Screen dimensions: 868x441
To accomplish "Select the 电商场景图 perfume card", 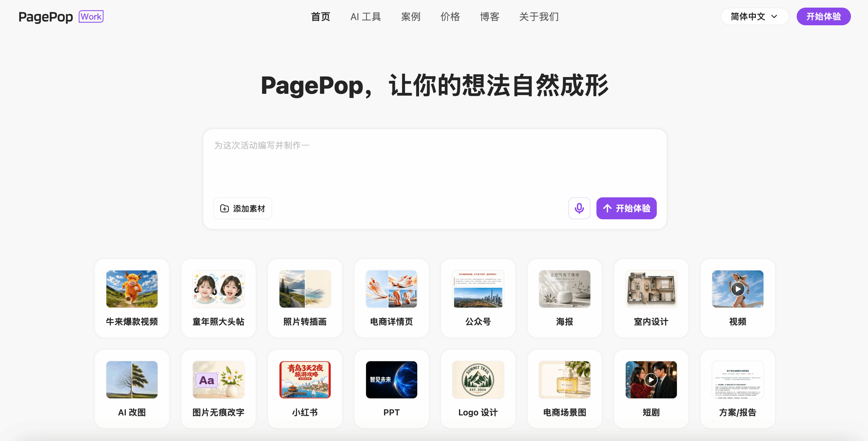I will tap(565, 389).
